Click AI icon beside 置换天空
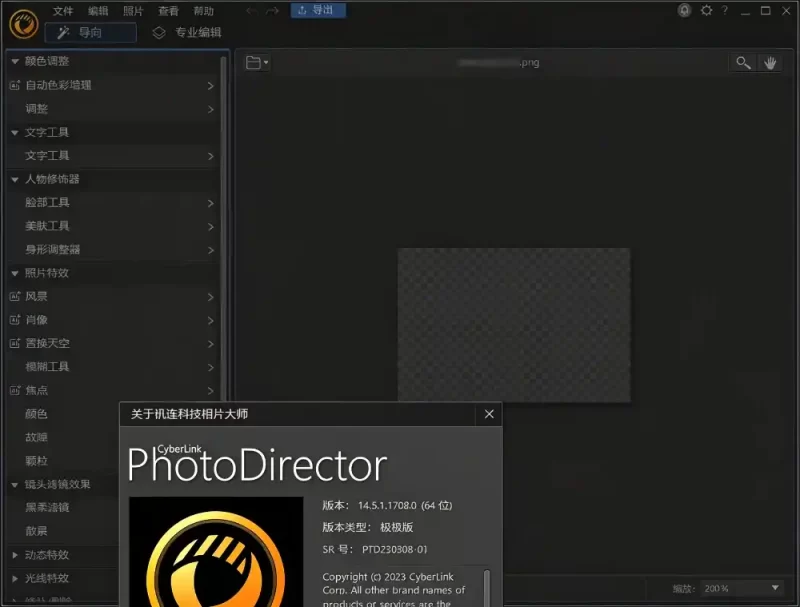Image resolution: width=800 pixels, height=607 pixels. 15,343
